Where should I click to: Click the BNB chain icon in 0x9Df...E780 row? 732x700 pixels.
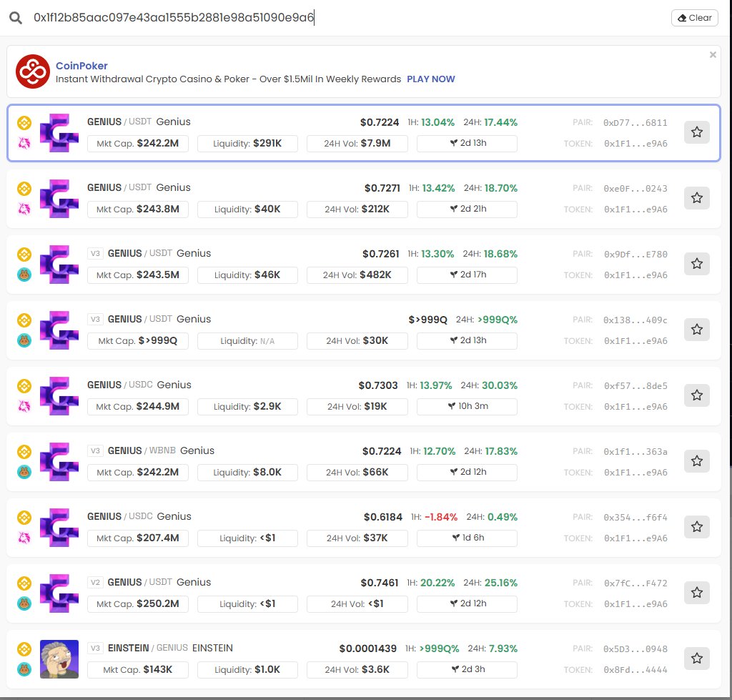click(x=24, y=255)
